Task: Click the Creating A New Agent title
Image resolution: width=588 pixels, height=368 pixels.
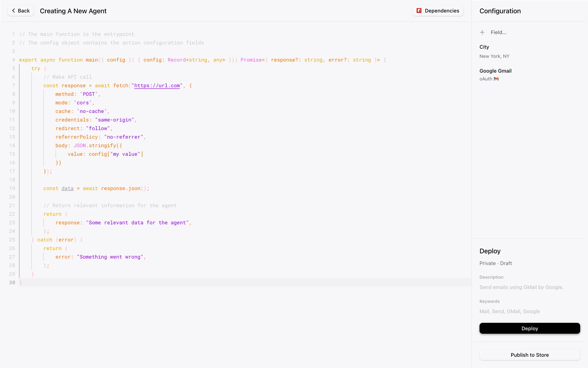Action: pyautogui.click(x=73, y=11)
